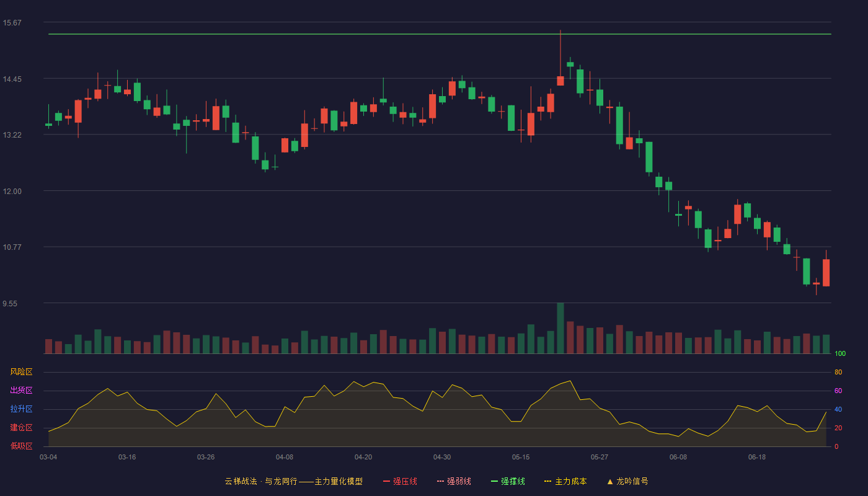Click the 出货区 zone label
This screenshot has height=496, width=868.
point(21,391)
